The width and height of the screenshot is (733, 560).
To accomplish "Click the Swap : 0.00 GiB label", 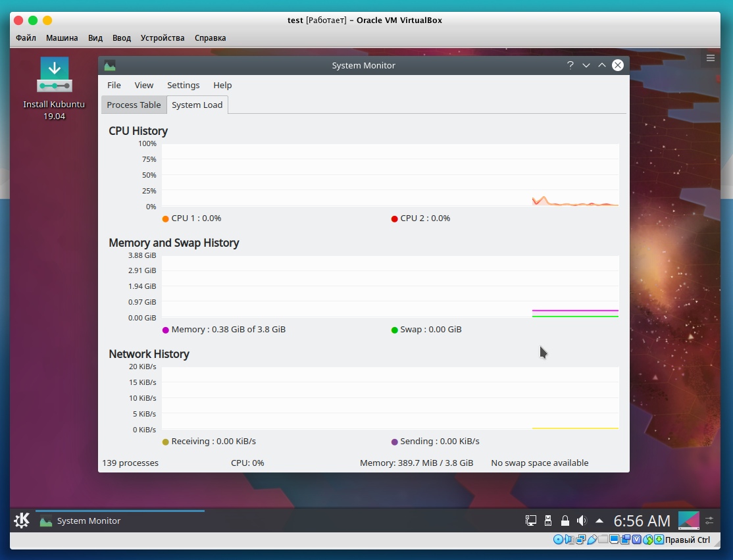I will [x=430, y=330].
